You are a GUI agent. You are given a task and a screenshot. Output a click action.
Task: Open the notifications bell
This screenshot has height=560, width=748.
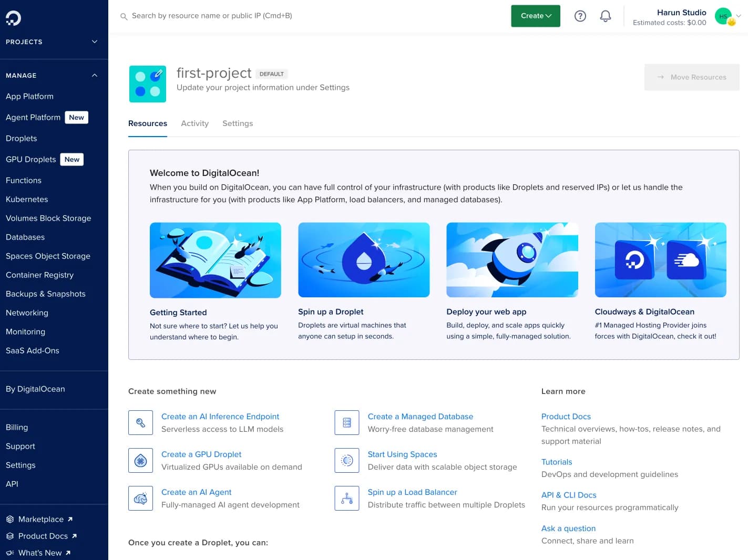click(605, 16)
